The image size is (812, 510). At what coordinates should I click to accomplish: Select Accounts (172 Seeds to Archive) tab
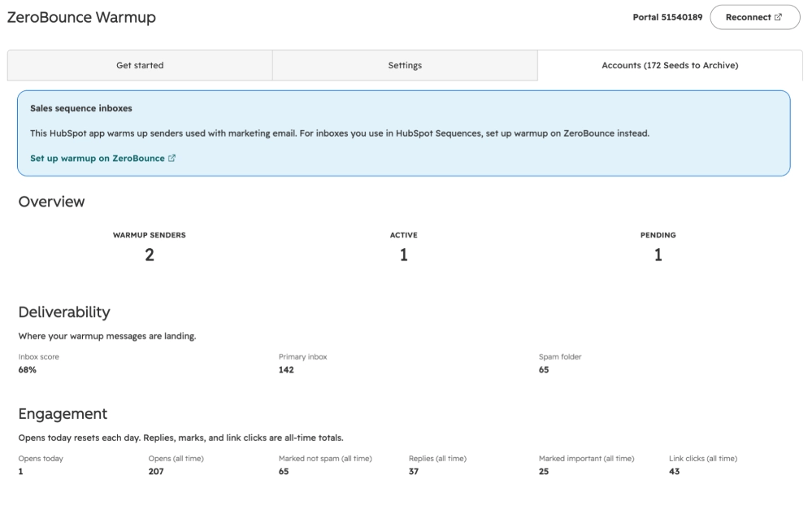[x=670, y=65]
